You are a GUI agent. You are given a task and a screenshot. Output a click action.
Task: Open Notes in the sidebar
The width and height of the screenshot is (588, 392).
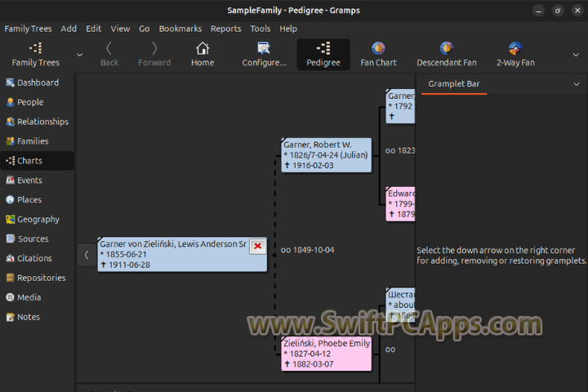pos(37,317)
